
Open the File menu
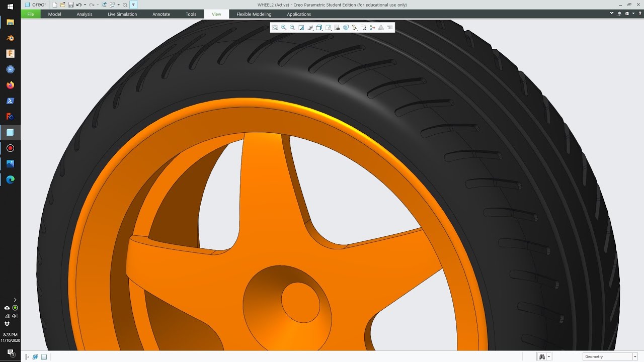click(x=31, y=14)
